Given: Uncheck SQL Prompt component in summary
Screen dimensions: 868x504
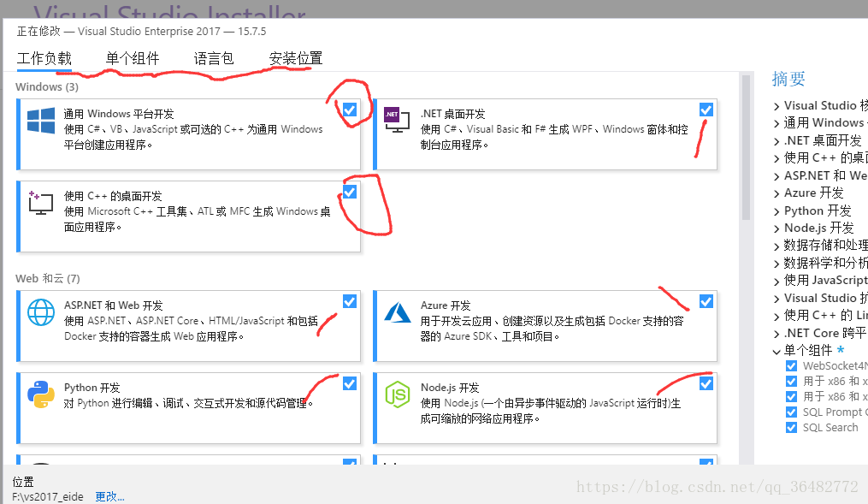Looking at the screenshot, I should click(x=791, y=412).
